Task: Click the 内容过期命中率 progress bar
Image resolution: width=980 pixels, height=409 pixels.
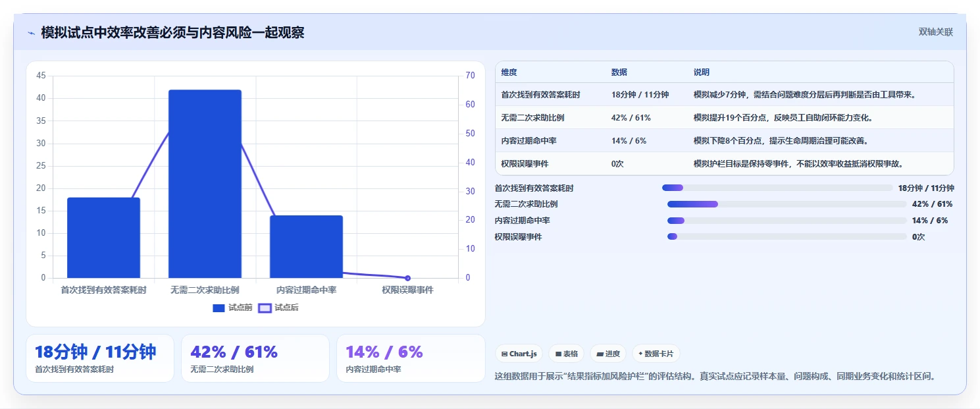Action: (787, 221)
